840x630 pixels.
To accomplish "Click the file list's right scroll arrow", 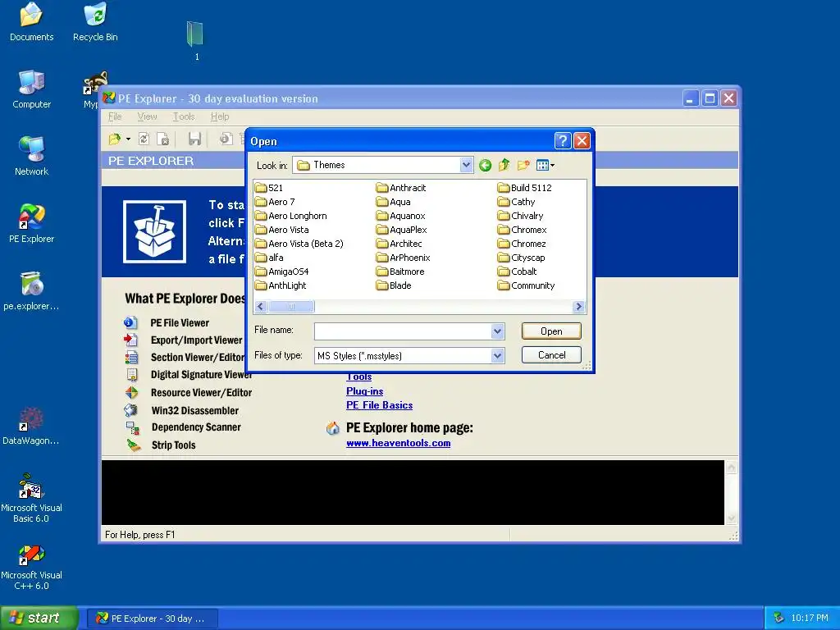I will point(578,307).
